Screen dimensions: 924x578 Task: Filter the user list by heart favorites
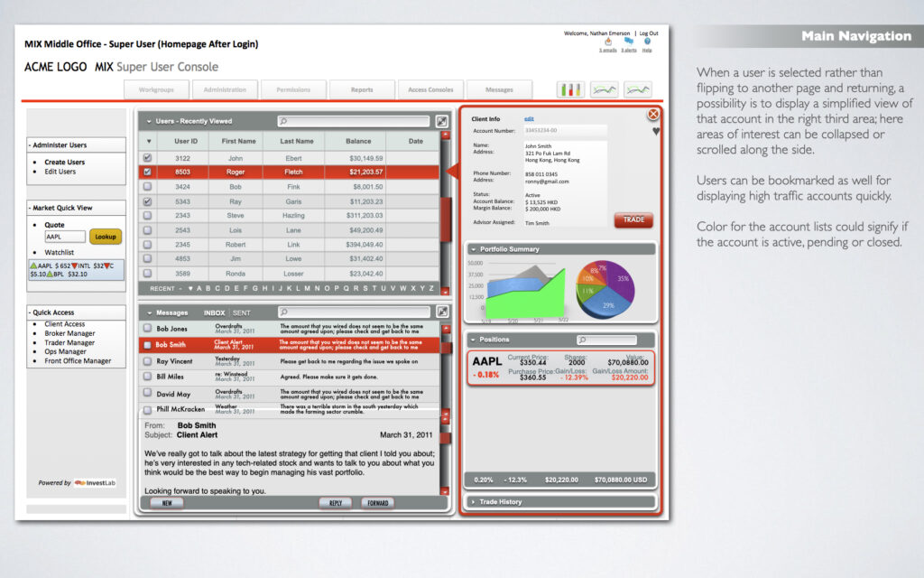pyautogui.click(x=190, y=289)
